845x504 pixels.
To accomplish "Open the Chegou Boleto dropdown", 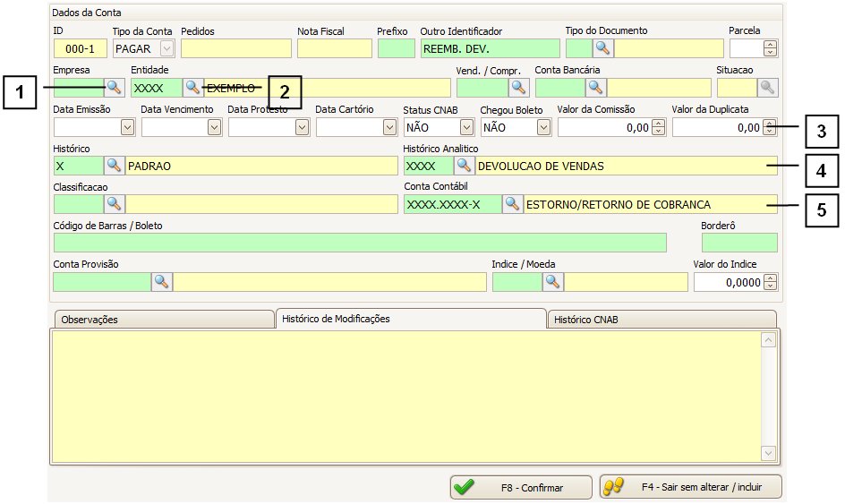I will [x=543, y=127].
